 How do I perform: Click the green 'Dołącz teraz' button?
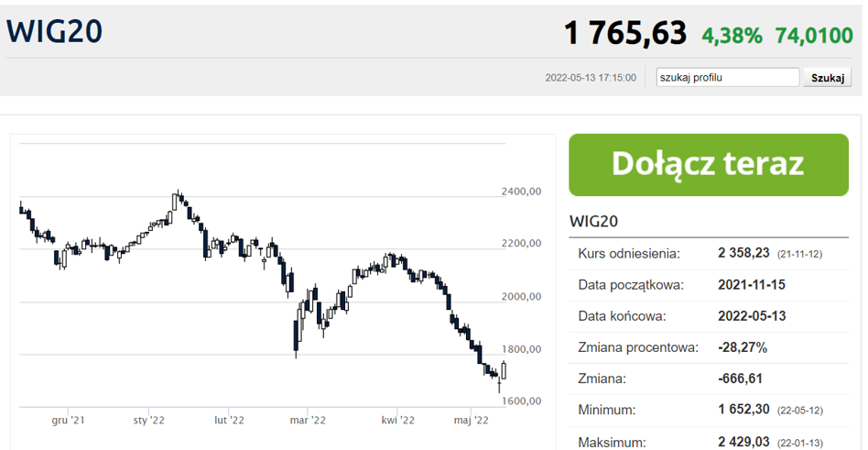709,165
